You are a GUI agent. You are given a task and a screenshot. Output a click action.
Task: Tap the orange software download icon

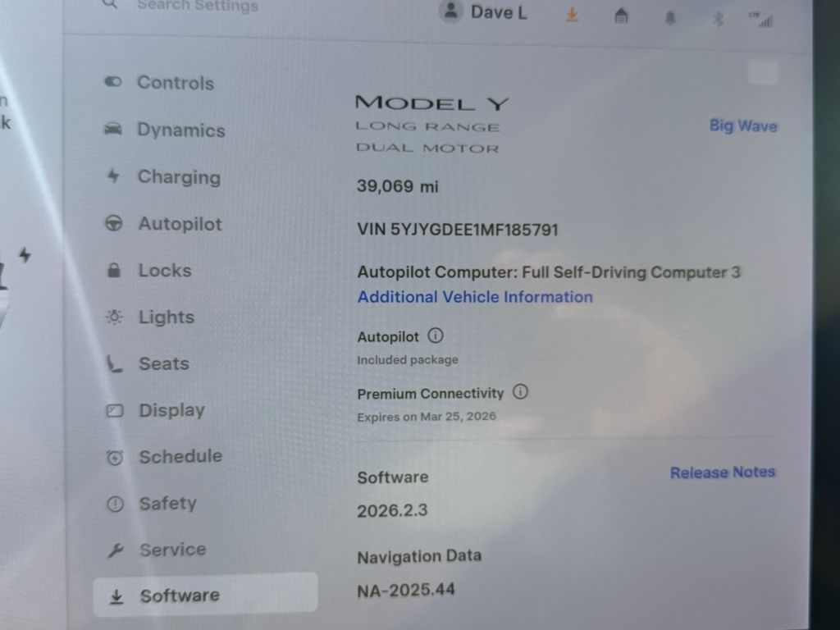(x=573, y=15)
